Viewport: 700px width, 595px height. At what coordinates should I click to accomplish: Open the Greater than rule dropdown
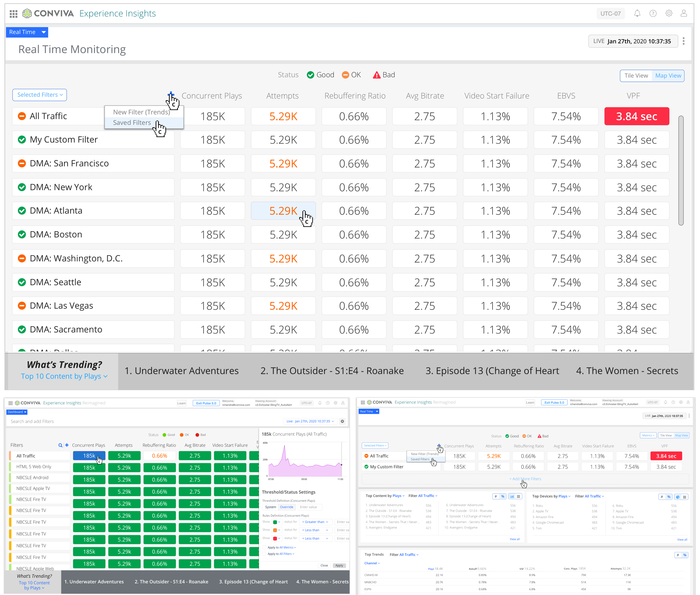pyautogui.click(x=316, y=522)
